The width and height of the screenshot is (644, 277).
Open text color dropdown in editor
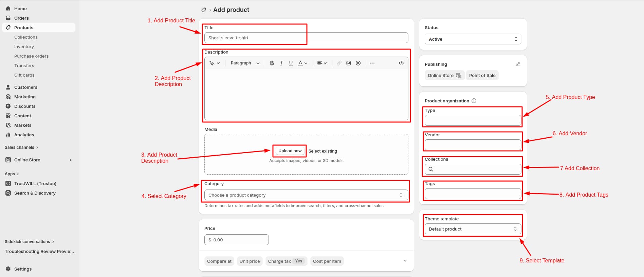click(302, 63)
